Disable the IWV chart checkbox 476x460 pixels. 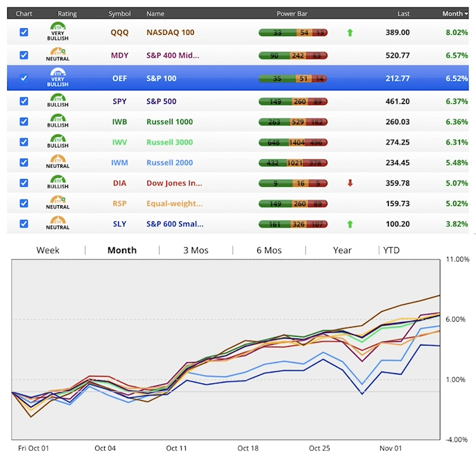point(24,142)
